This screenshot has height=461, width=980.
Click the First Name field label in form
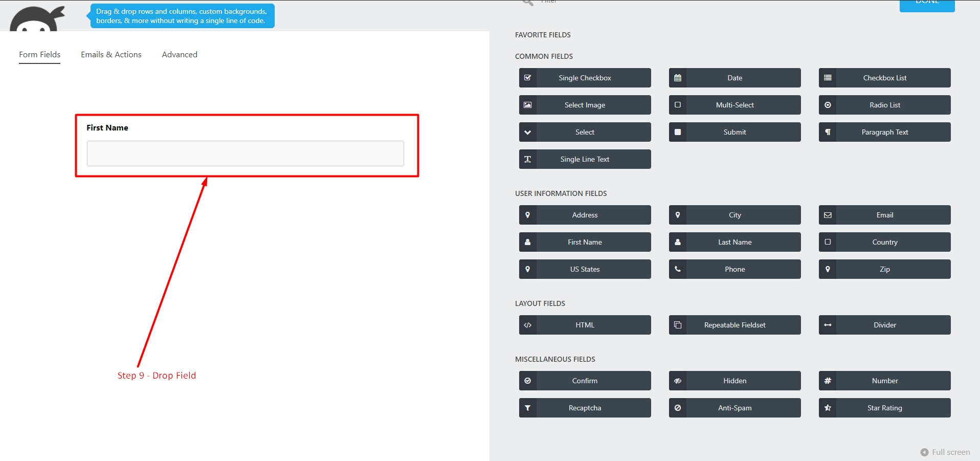pos(107,128)
